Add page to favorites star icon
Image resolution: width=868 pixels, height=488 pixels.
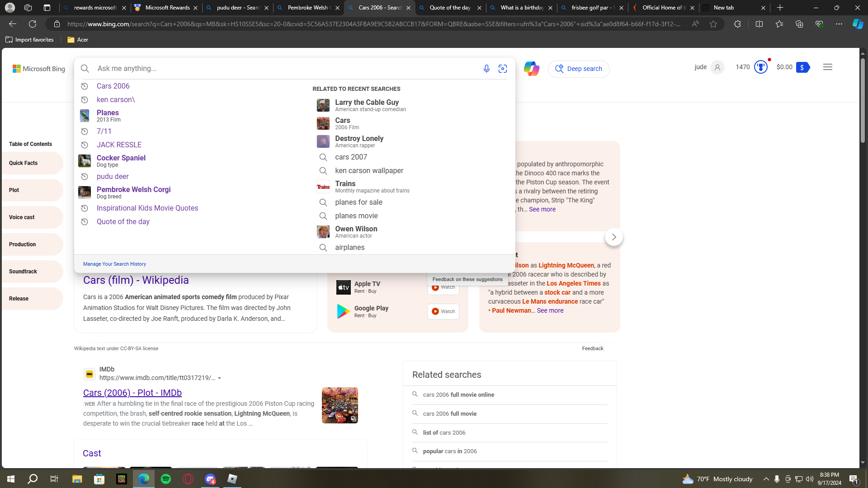[x=713, y=24]
